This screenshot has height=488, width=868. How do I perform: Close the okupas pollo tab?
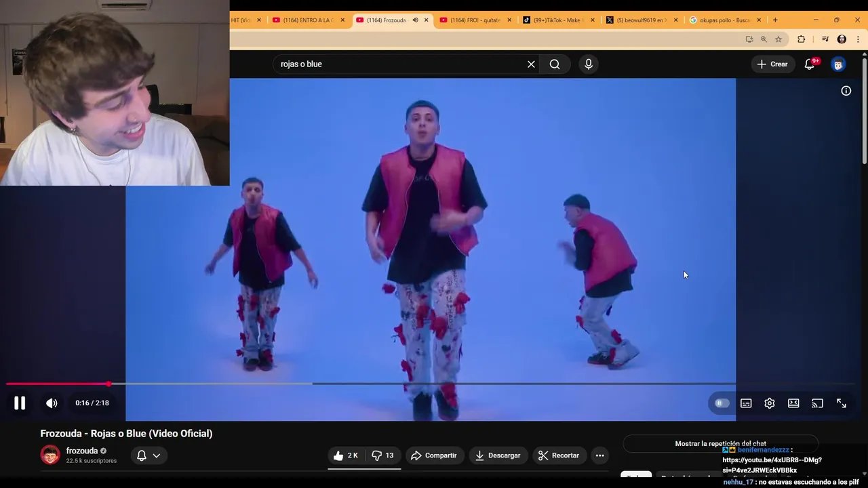tap(759, 20)
